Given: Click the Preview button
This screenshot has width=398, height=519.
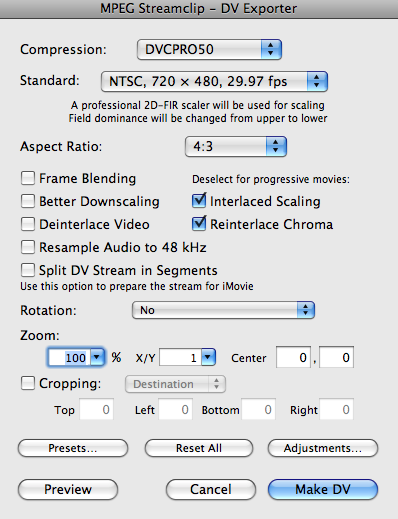Looking at the screenshot, I should click(x=68, y=489).
